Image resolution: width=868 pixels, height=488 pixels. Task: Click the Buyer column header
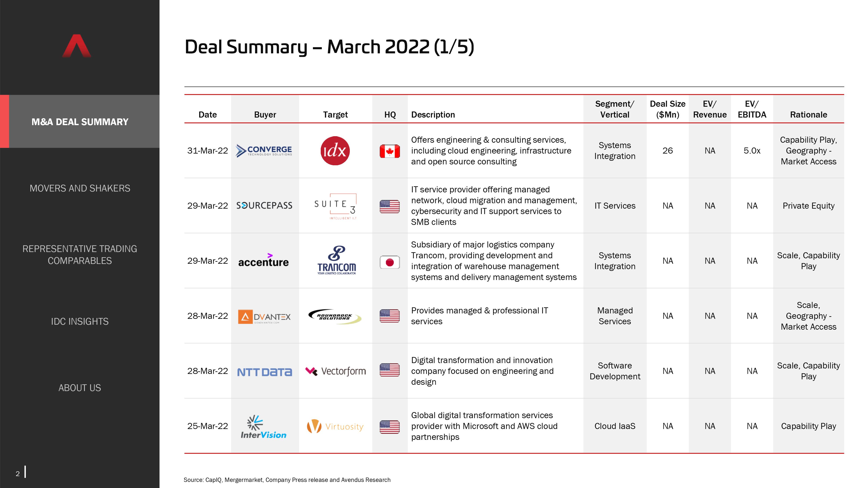pos(265,115)
